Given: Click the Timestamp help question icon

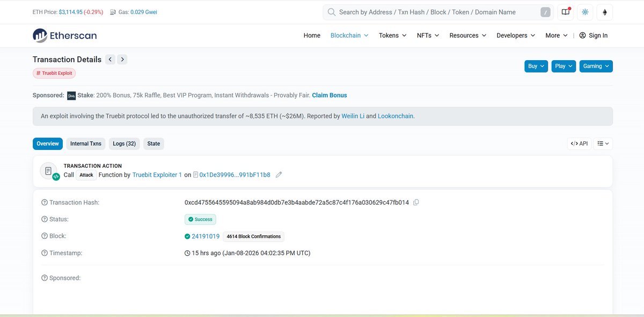Looking at the screenshot, I should [45, 253].
